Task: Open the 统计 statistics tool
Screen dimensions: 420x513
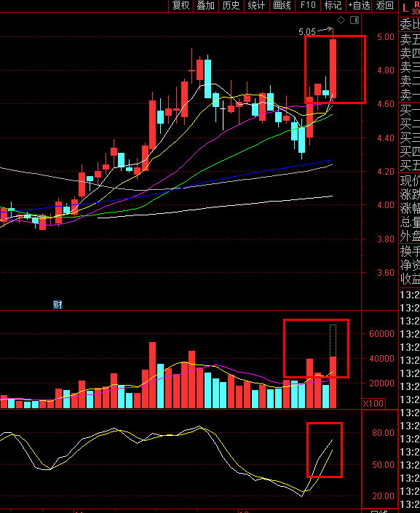Action: click(x=256, y=6)
